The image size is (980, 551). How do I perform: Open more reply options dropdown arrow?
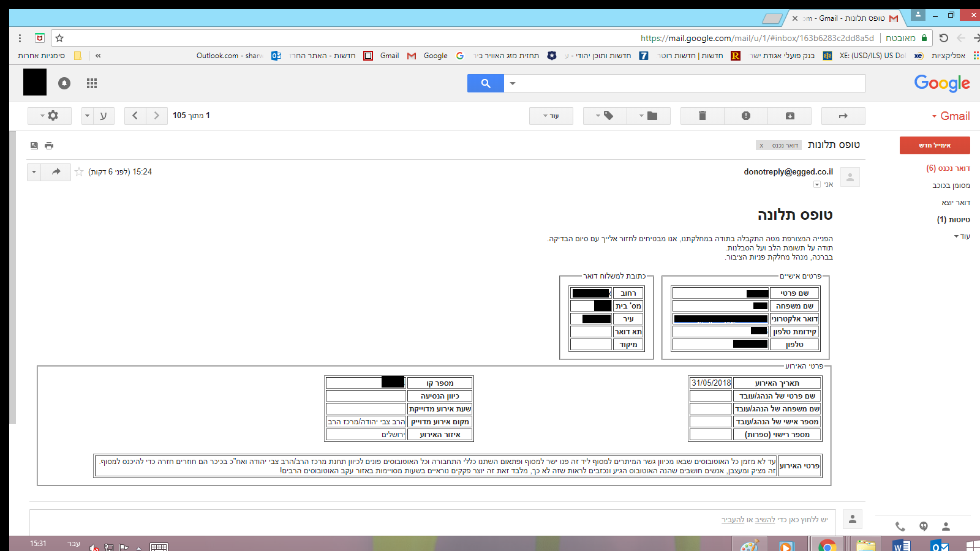(x=34, y=172)
